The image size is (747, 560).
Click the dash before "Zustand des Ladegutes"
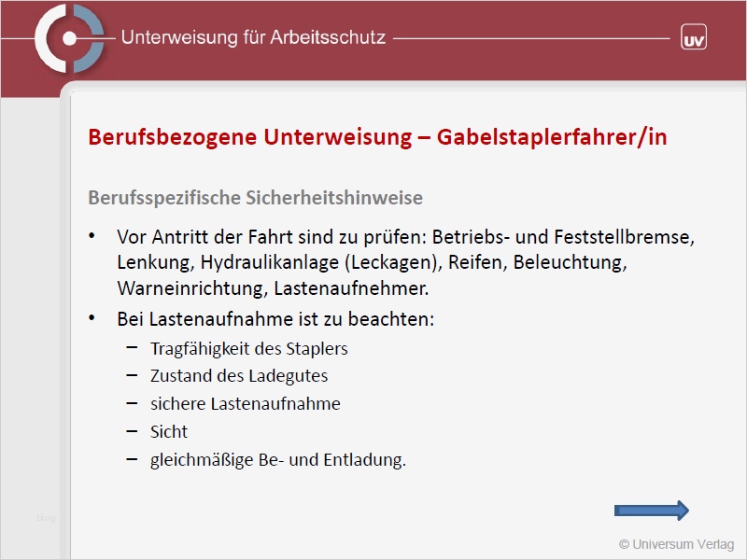point(131,376)
